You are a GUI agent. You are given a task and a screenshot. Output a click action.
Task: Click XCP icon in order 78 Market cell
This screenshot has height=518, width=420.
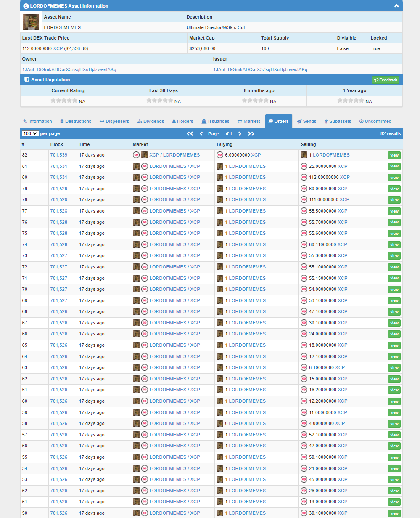pyautogui.click(x=145, y=199)
